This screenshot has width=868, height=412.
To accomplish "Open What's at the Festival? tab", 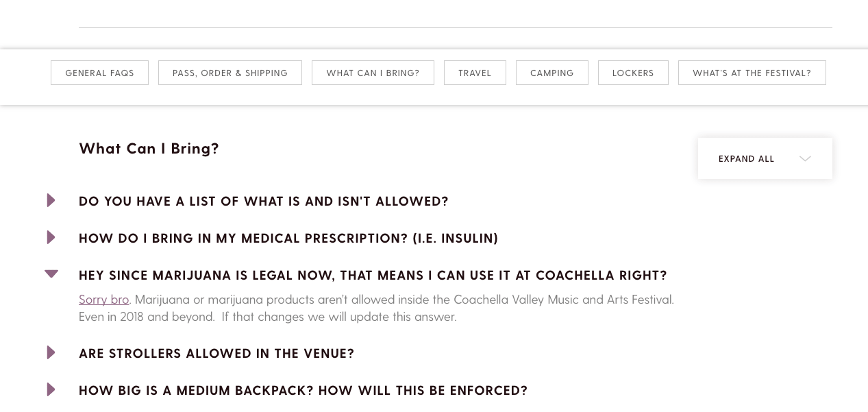I will pyautogui.click(x=752, y=73).
